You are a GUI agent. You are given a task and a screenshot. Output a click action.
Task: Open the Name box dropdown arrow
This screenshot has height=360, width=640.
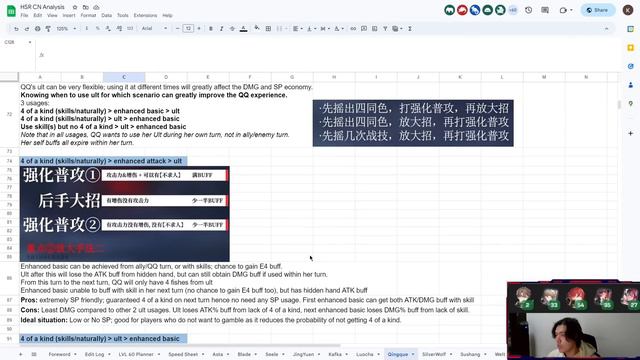click(30, 42)
